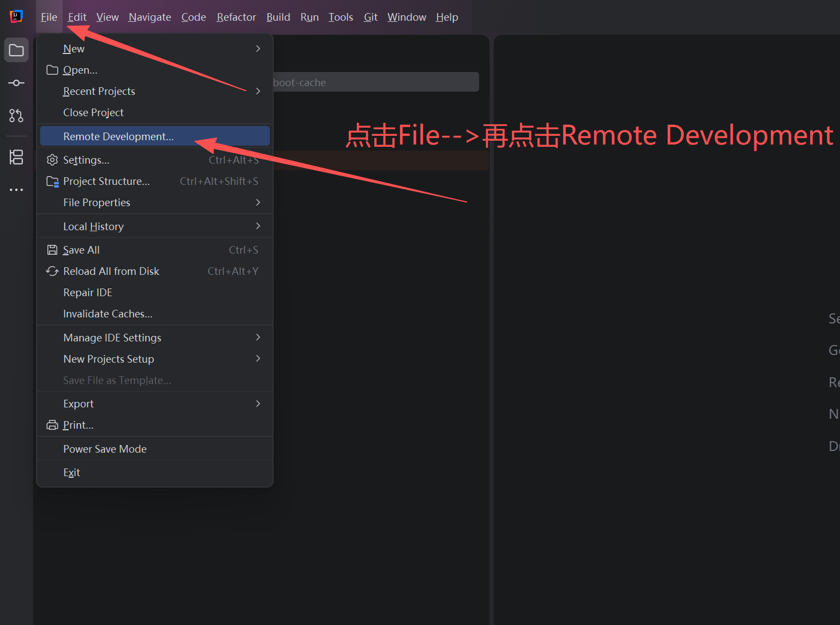Expand the New submenu arrow
840x625 pixels.
pos(258,49)
